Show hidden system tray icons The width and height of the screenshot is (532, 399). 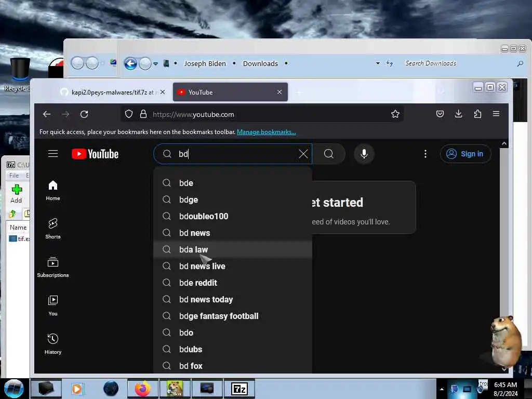click(x=442, y=389)
